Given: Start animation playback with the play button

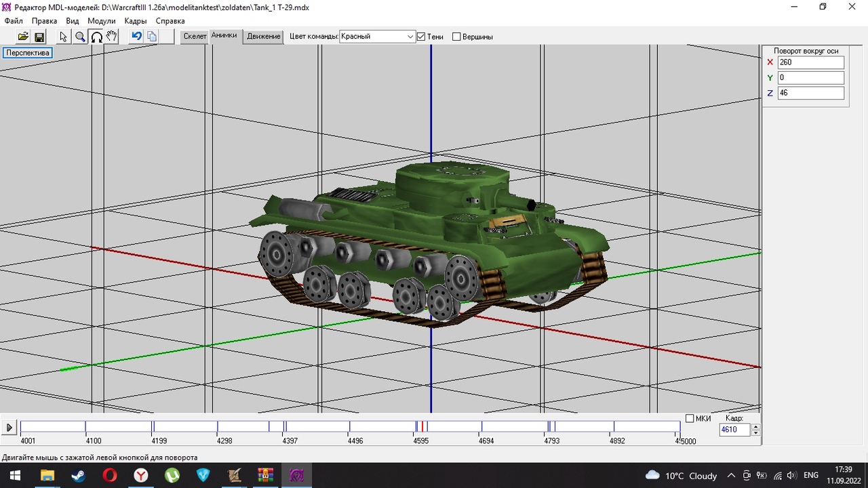Looking at the screenshot, I should point(9,428).
